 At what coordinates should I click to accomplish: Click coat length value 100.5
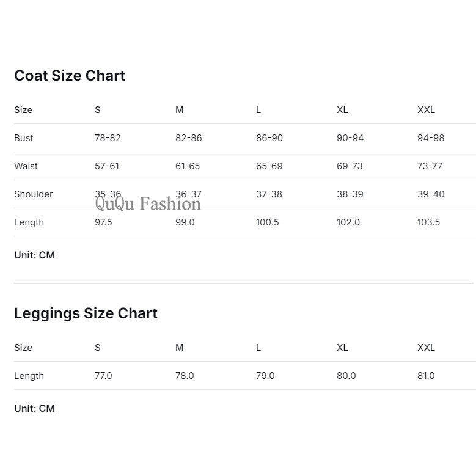(267, 222)
